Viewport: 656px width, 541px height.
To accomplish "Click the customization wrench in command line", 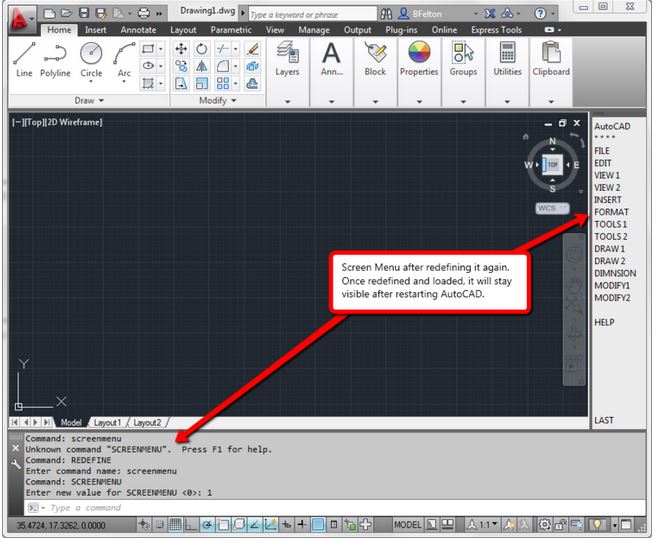I will click(x=15, y=464).
